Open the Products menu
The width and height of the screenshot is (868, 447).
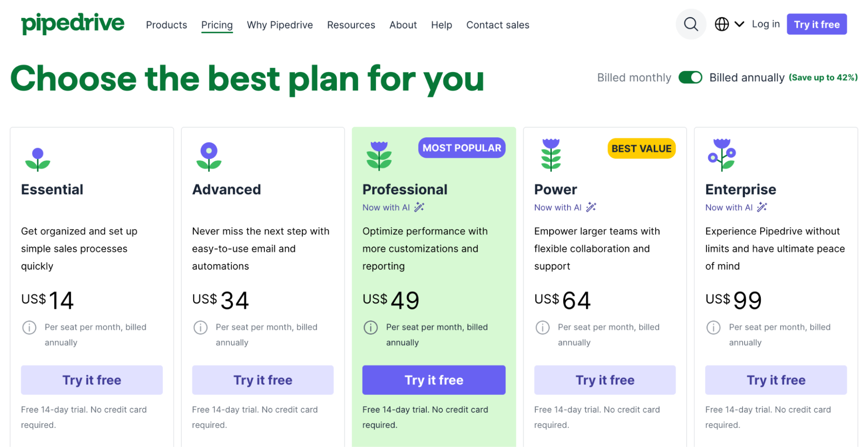pos(166,25)
